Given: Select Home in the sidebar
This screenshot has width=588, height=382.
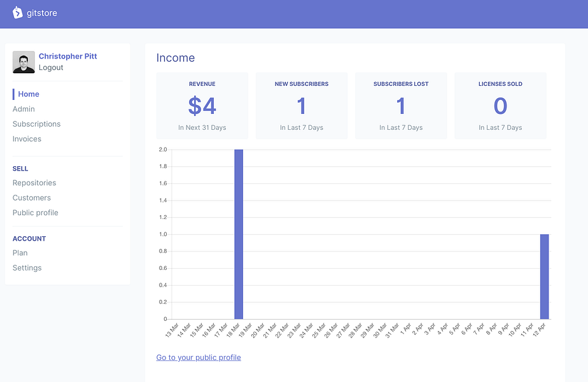Looking at the screenshot, I should [29, 94].
